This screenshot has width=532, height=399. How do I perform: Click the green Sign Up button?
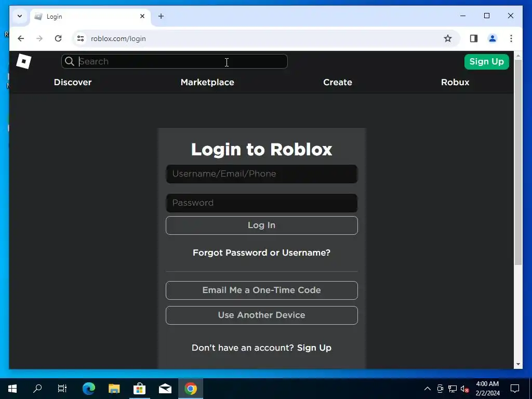(x=486, y=62)
